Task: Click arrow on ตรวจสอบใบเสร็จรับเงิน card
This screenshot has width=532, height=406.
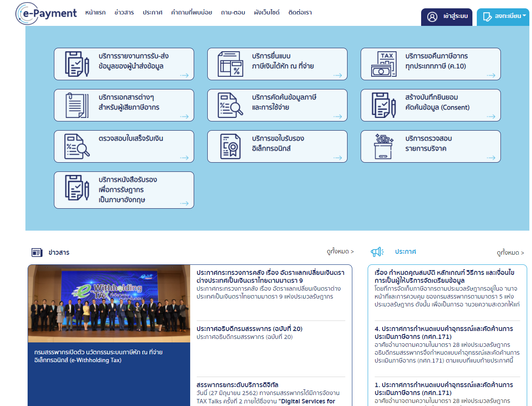Action: point(184,158)
